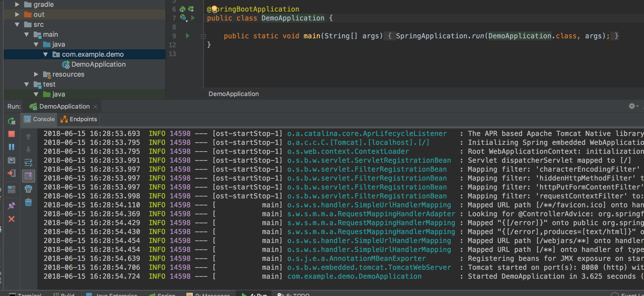Rerun DemoApplication with the green rerun icon
The width and height of the screenshot is (644, 296).
click(12, 121)
